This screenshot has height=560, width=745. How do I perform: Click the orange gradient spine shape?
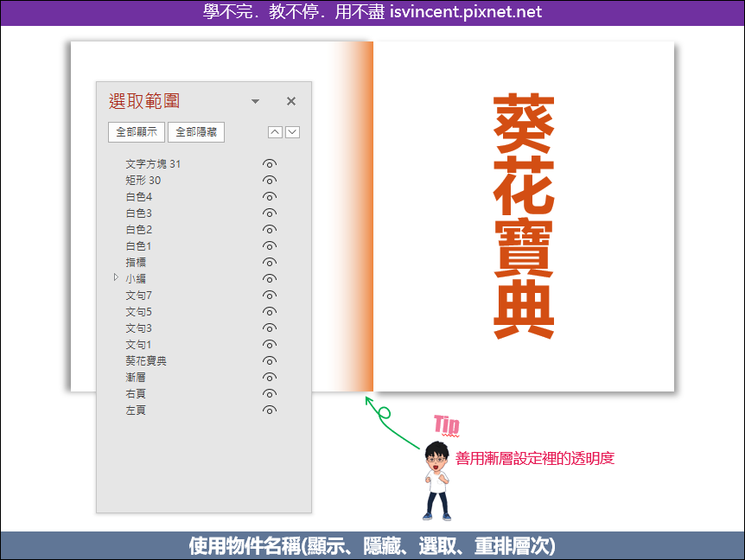tap(352, 217)
